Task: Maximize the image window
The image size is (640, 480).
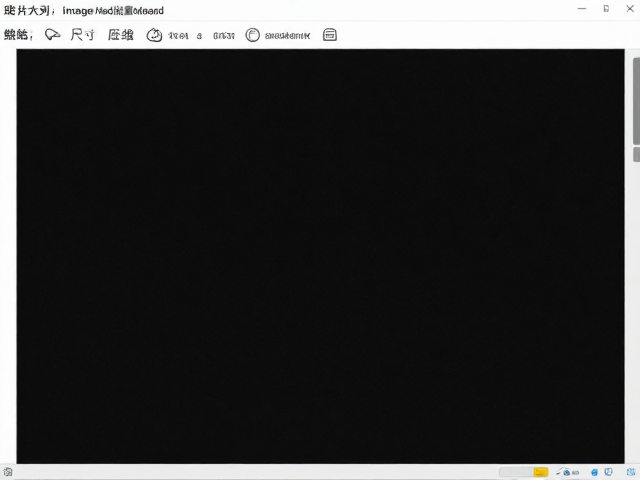Action: point(607,9)
